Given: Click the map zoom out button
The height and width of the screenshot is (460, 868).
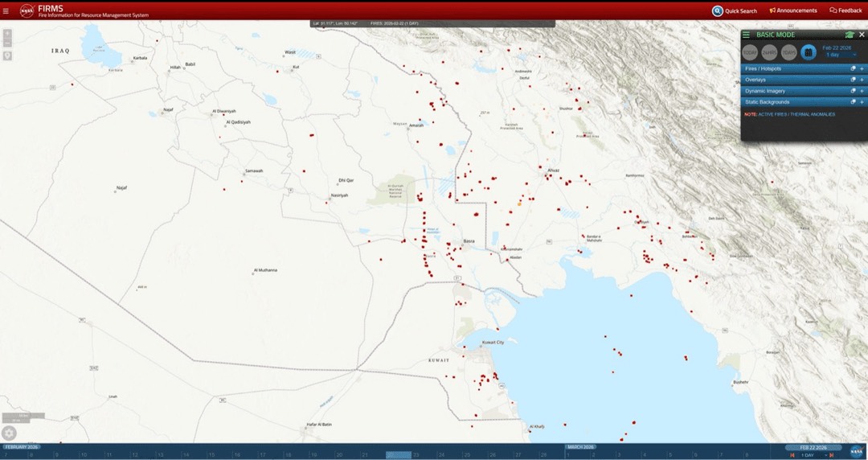Looking at the screenshot, I should pos(7,43).
